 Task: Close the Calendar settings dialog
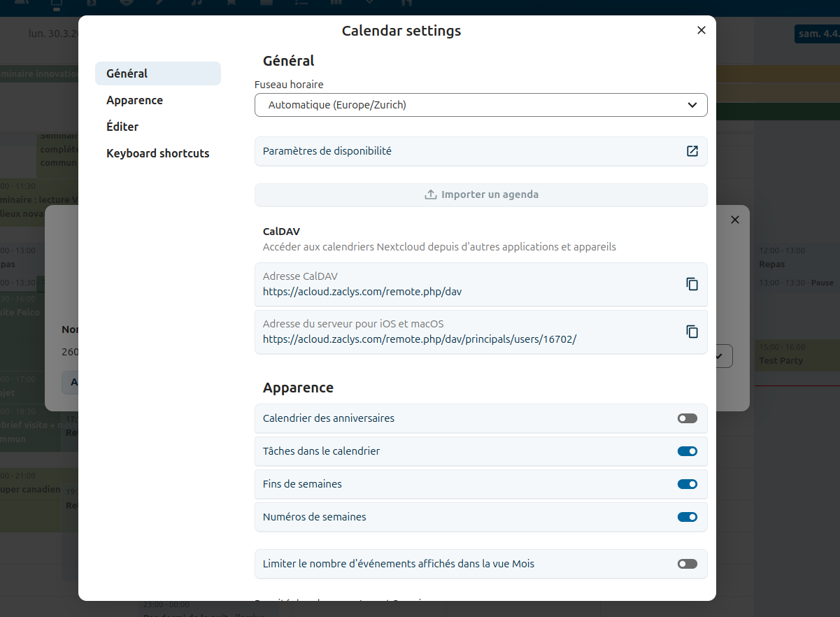[x=701, y=30]
